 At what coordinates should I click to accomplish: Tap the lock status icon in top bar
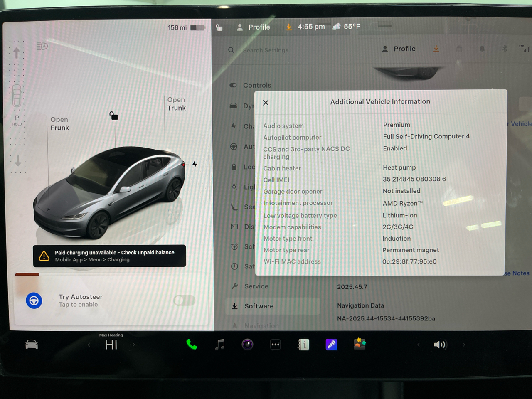coord(219,27)
